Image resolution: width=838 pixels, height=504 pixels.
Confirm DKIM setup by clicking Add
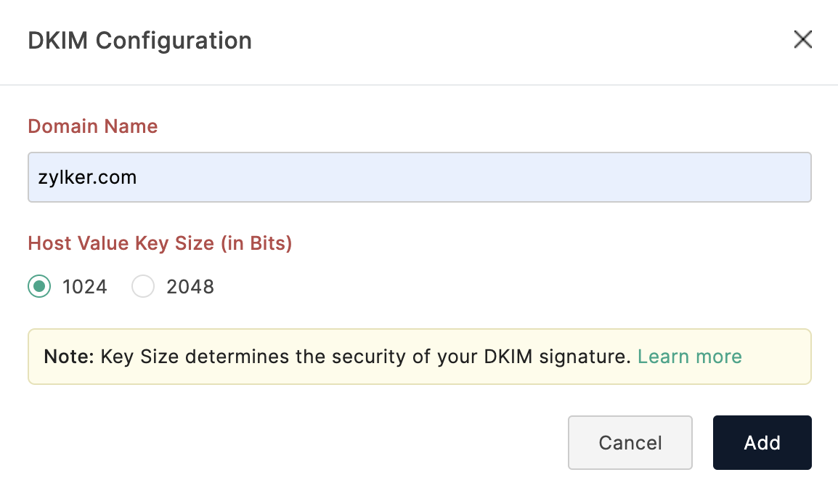point(762,442)
